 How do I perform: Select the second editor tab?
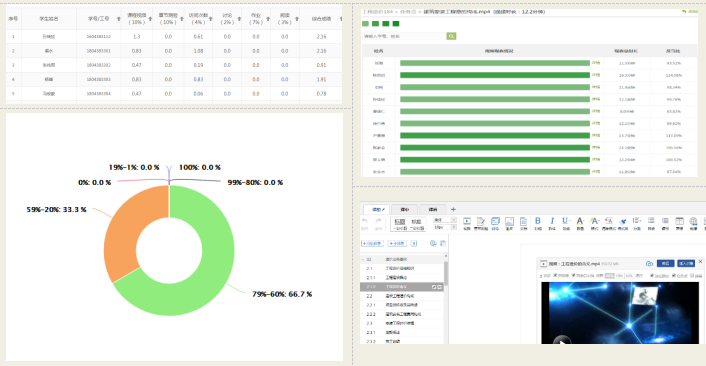405,209
